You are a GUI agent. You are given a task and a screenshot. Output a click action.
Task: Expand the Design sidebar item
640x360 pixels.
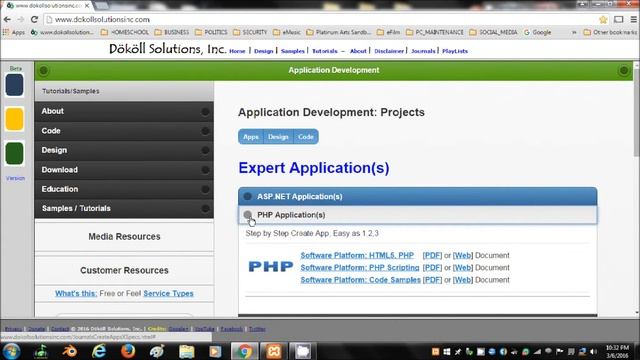coord(124,150)
